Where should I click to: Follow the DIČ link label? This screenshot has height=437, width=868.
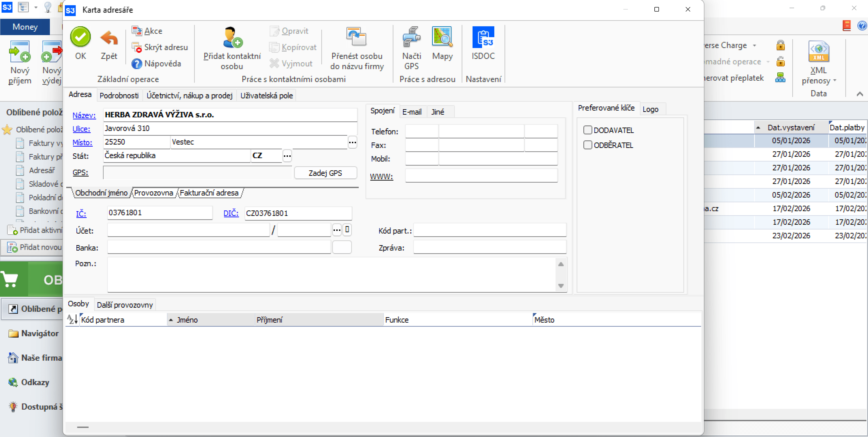click(x=231, y=213)
